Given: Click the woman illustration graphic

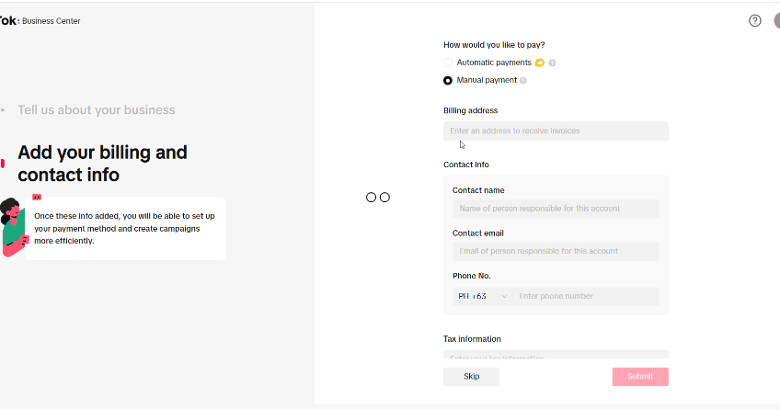Looking at the screenshot, I should click(x=13, y=227).
